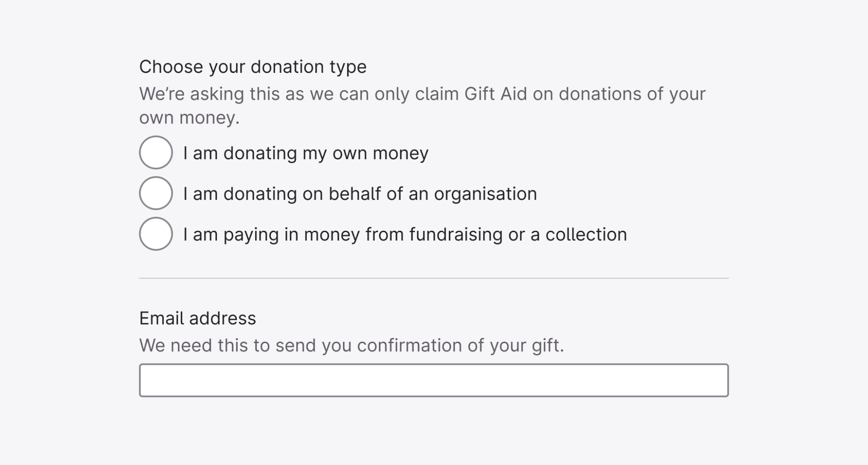
Task: Choose the 'donating on behalf of an organisation' option
Action: coord(155,193)
